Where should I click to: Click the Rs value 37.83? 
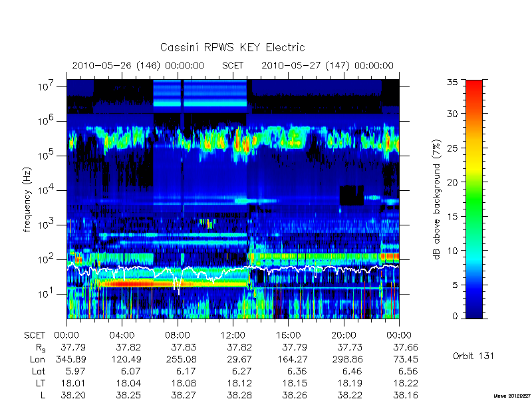pyautogui.click(x=184, y=347)
